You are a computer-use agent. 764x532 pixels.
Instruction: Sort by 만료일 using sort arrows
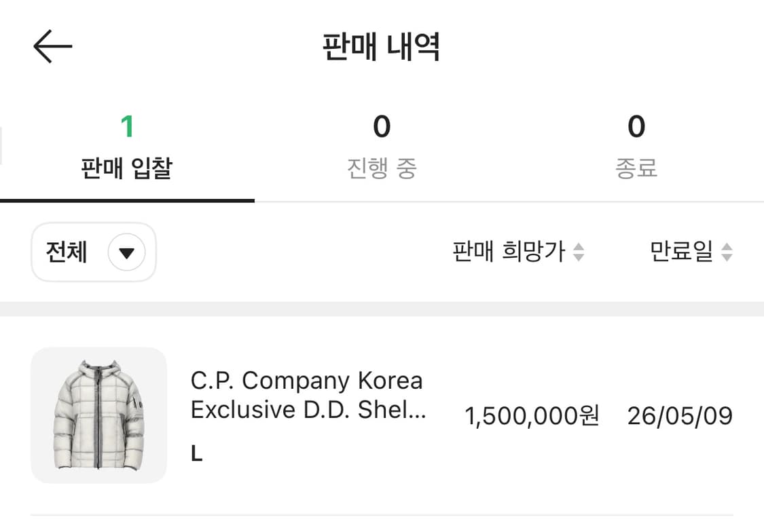tap(727, 252)
